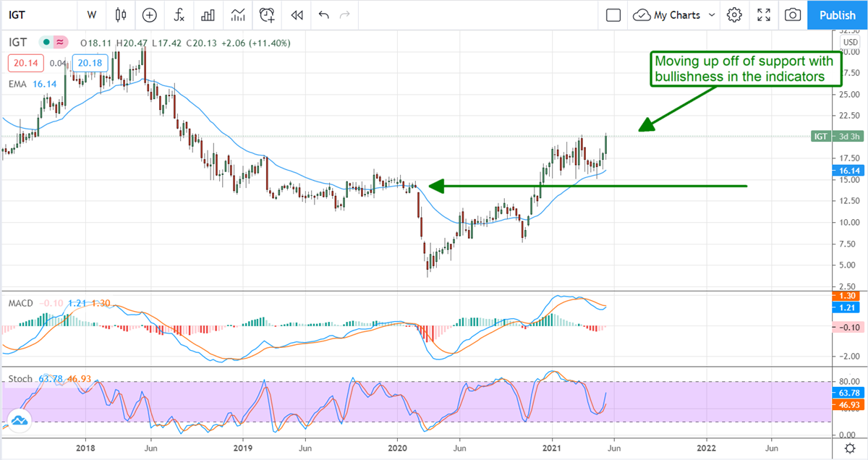Expand the My Charts dropdown arrow
Screen dimensions: 868x460
(712, 14)
